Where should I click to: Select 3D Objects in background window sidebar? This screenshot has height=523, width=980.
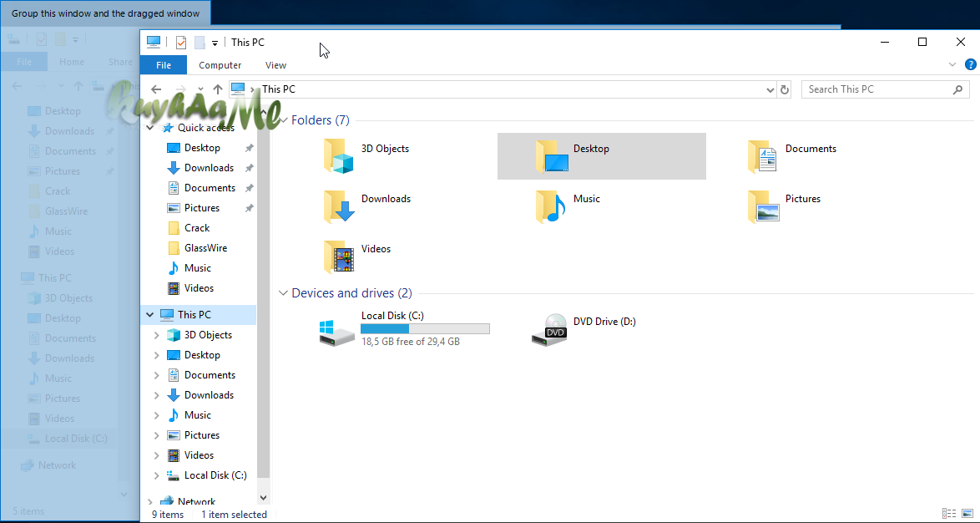[68, 297]
